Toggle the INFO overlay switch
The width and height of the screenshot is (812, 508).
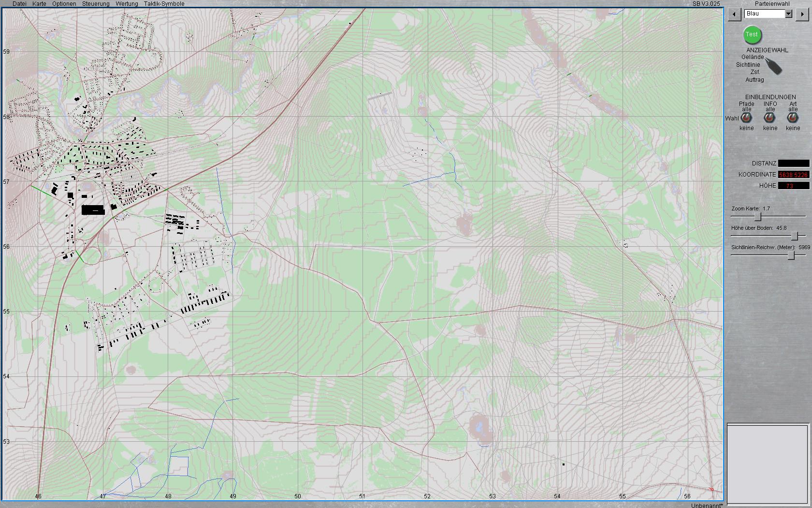(x=769, y=118)
